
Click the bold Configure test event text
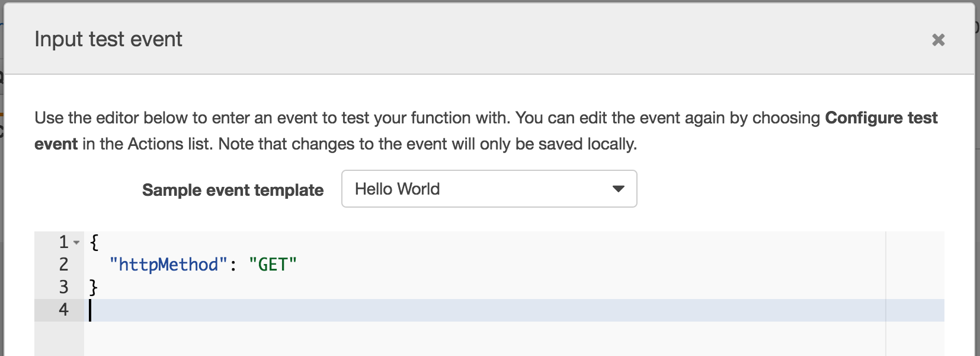point(880,118)
